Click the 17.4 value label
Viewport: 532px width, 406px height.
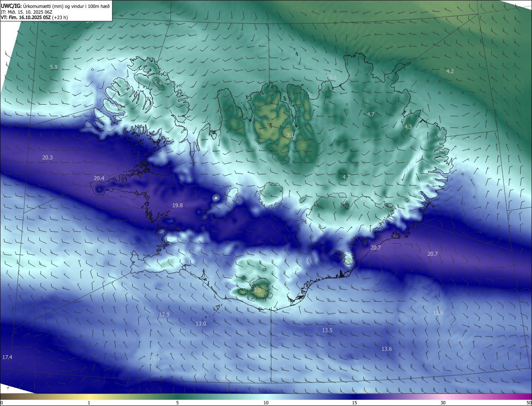7,357
